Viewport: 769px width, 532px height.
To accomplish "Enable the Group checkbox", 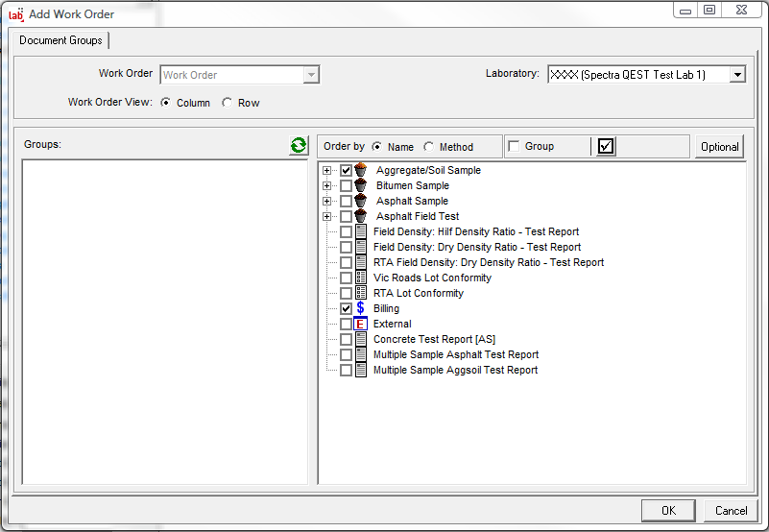I will [514, 146].
